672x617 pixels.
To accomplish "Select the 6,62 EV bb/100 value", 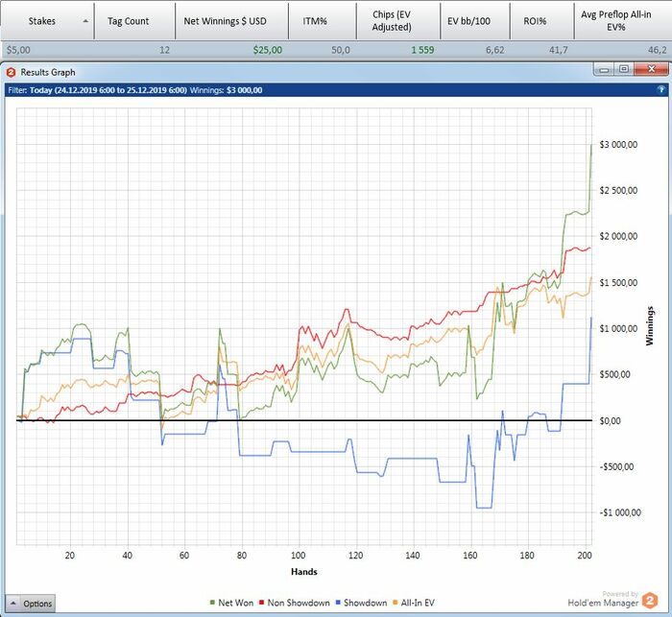I will coord(495,50).
